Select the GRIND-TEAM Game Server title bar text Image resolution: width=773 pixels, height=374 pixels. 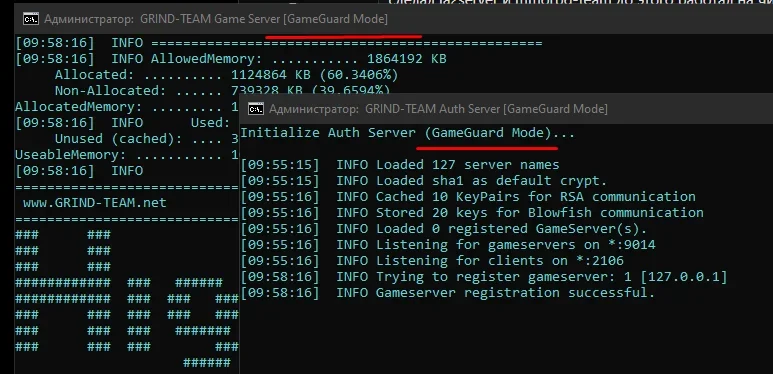click(264, 19)
